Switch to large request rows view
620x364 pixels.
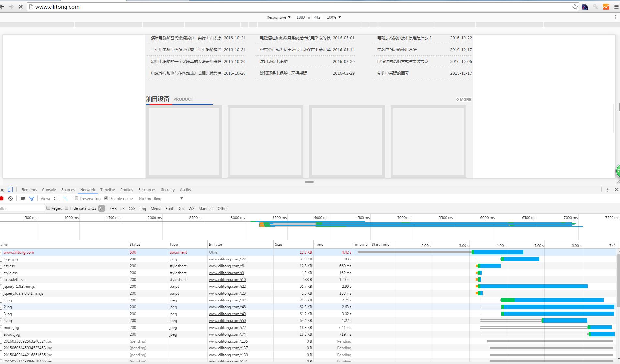pyautogui.click(x=56, y=198)
